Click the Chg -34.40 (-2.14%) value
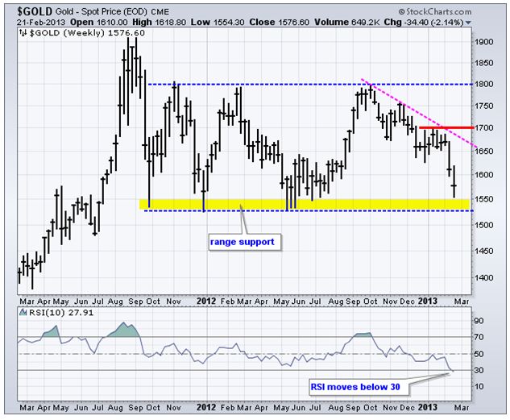The image size is (510, 420). (x=424, y=23)
